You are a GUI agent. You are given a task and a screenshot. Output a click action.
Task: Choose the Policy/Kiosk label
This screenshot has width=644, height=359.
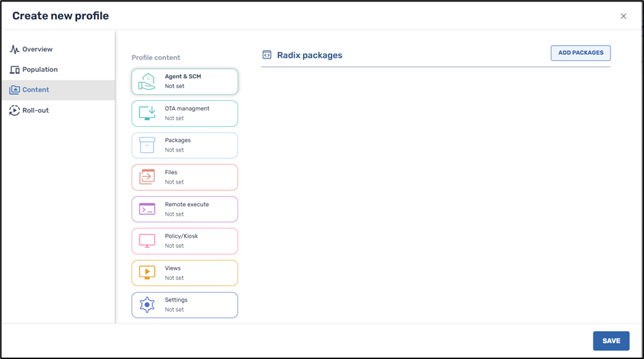click(183, 236)
